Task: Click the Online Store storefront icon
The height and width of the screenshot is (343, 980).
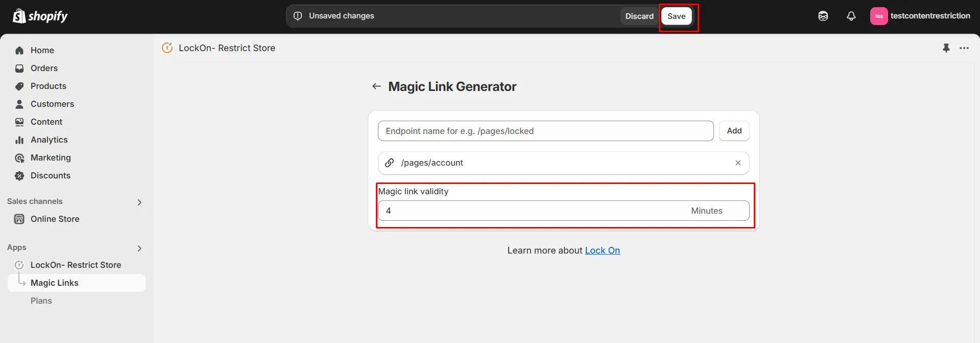Action: click(x=19, y=219)
